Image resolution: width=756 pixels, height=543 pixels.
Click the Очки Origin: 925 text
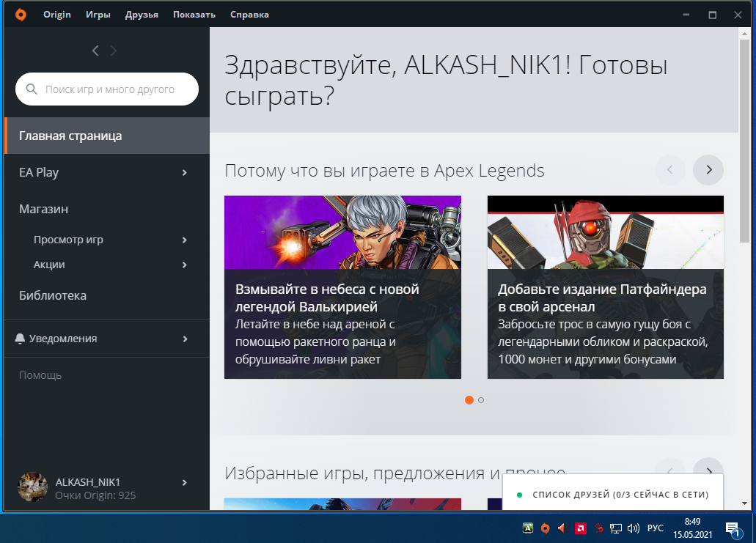95,496
